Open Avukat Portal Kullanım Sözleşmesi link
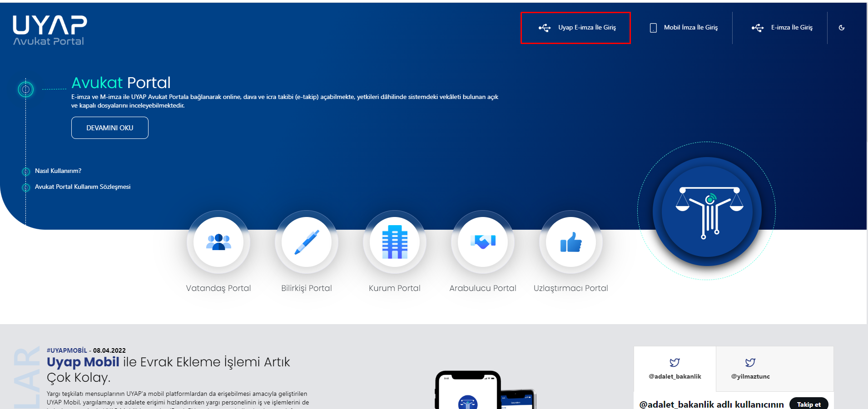This screenshot has width=868, height=409. tap(83, 187)
